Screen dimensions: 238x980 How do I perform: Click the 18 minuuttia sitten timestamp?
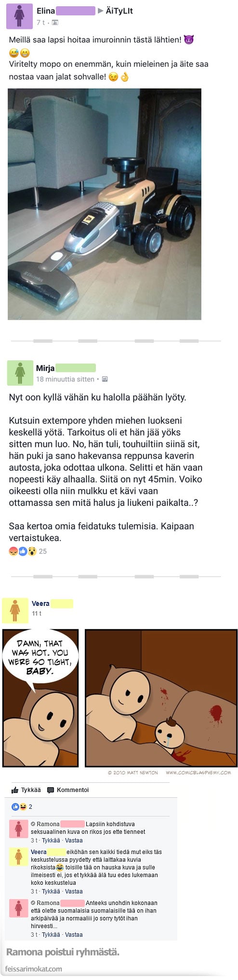(x=65, y=379)
